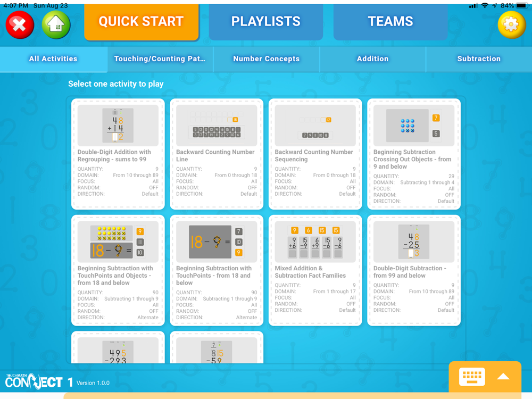Tap the red X close icon
Viewport: 532px width, 399px height.
20,25
